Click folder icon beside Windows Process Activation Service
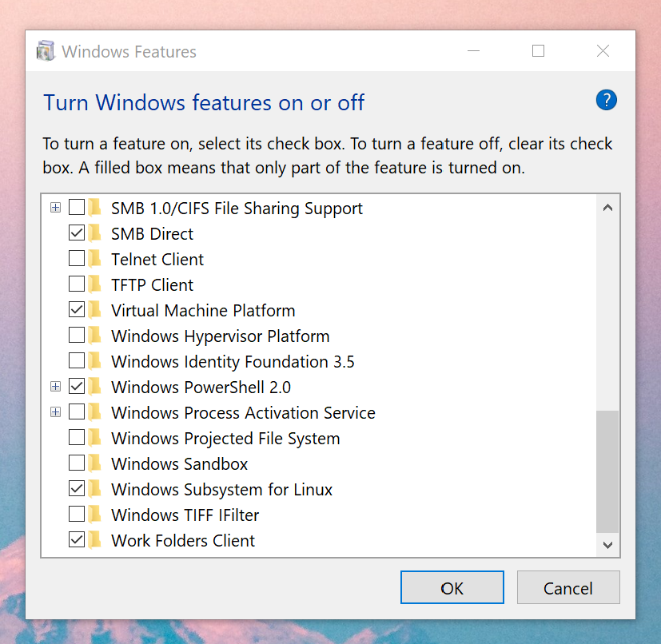Viewport: 661px width, 644px height. pos(95,412)
